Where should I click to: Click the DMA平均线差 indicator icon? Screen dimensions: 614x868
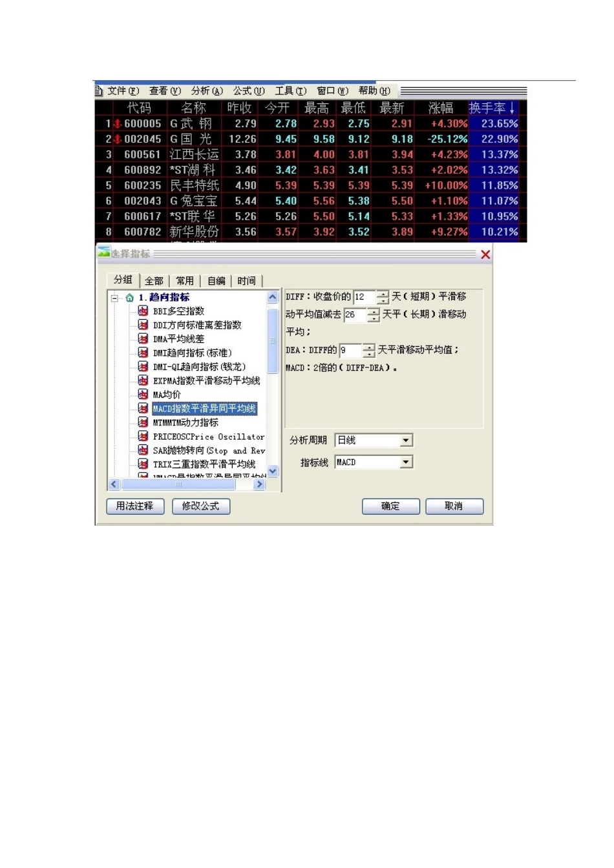[143, 338]
